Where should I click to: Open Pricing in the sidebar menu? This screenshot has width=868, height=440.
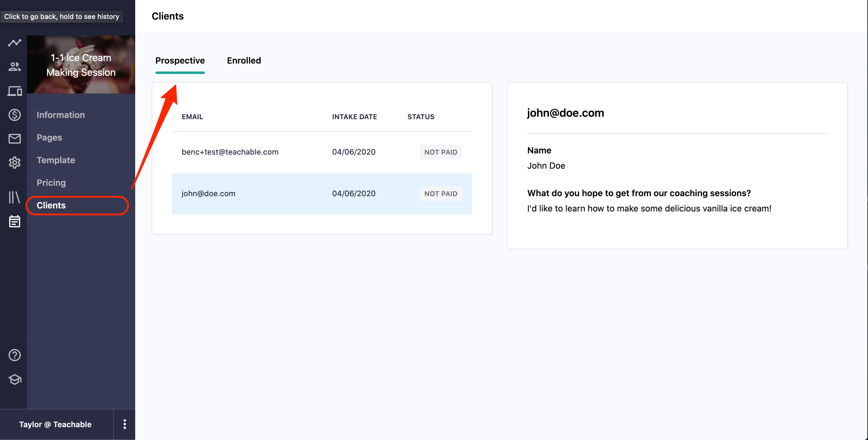click(x=51, y=182)
